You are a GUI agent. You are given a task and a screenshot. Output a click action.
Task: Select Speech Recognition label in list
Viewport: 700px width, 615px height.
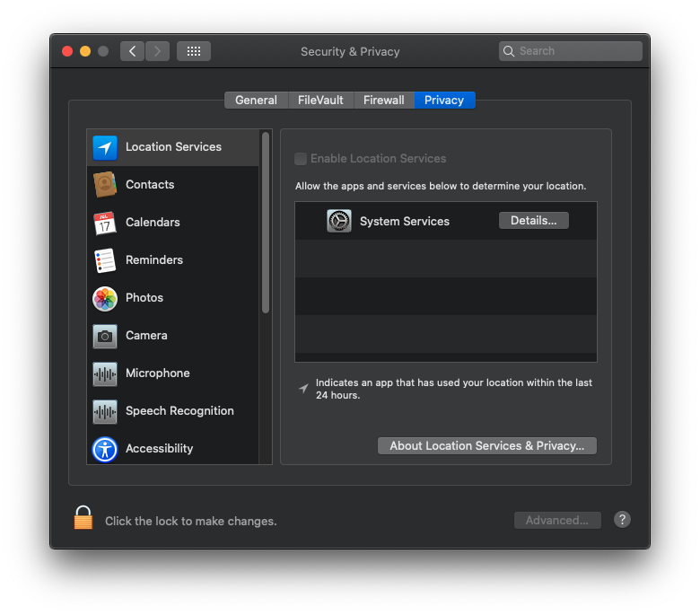point(179,411)
